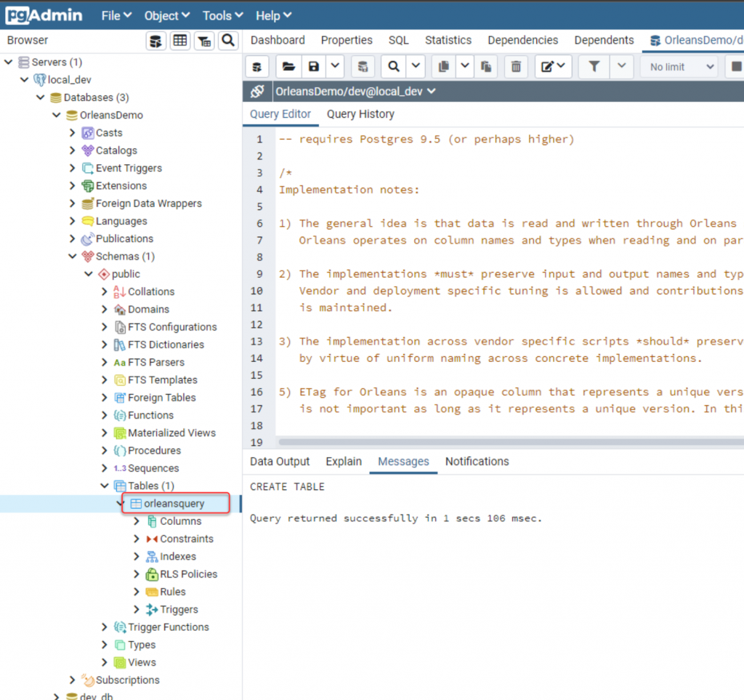Viewport: 744px width, 700px height.
Task: Click the Copy icon in query toolbar
Action: [x=444, y=67]
